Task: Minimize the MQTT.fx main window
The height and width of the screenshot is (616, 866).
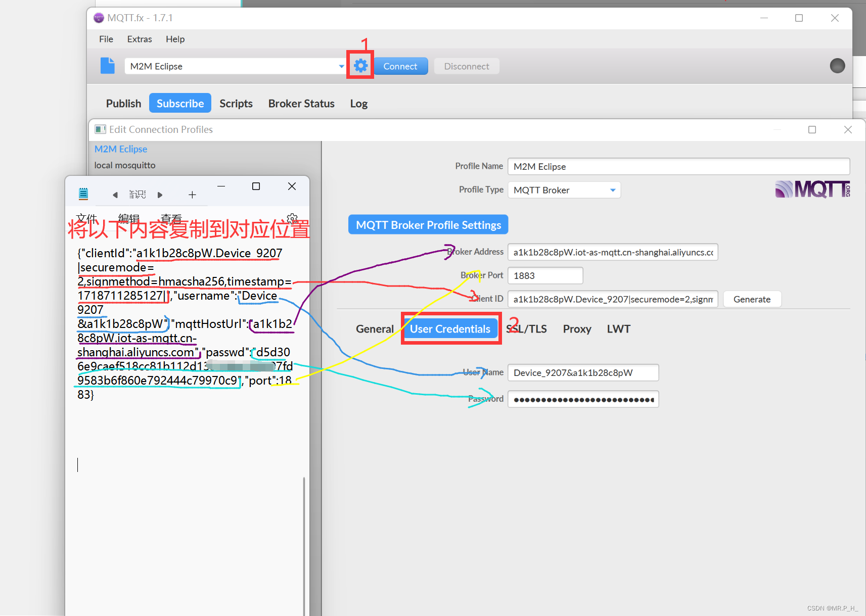Action: click(x=764, y=18)
